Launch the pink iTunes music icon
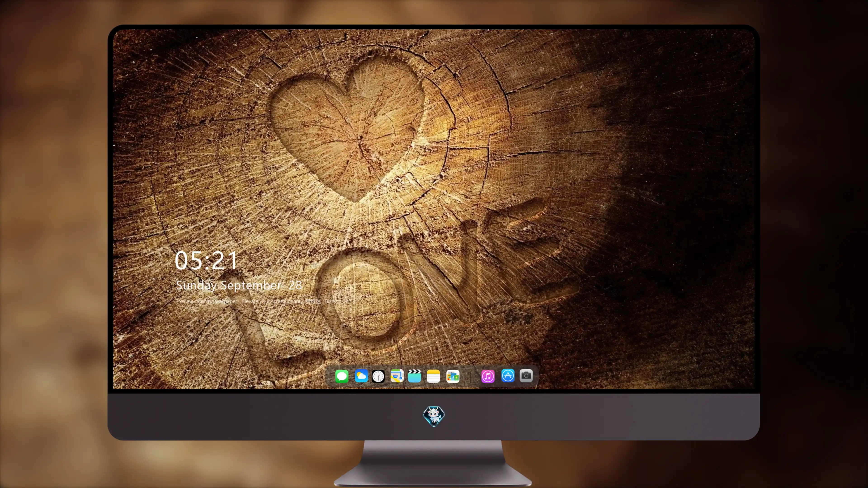Viewport: 868px width, 488px height. 488,376
